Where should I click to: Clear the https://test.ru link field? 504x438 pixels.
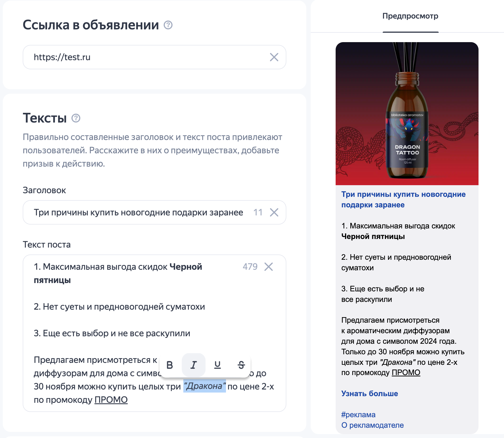point(274,57)
